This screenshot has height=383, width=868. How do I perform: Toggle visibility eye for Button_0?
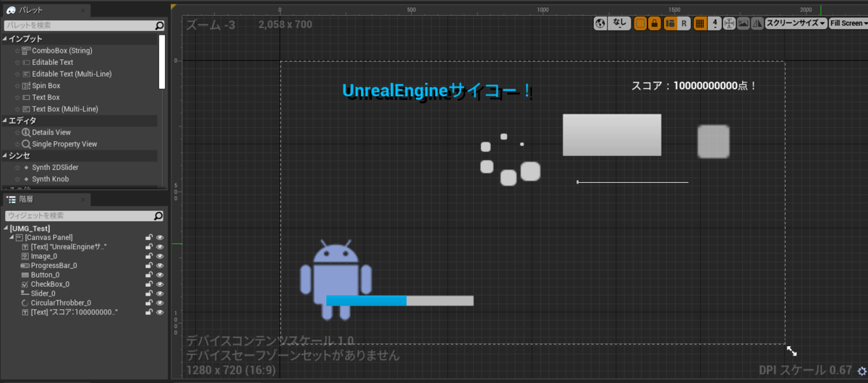160,275
